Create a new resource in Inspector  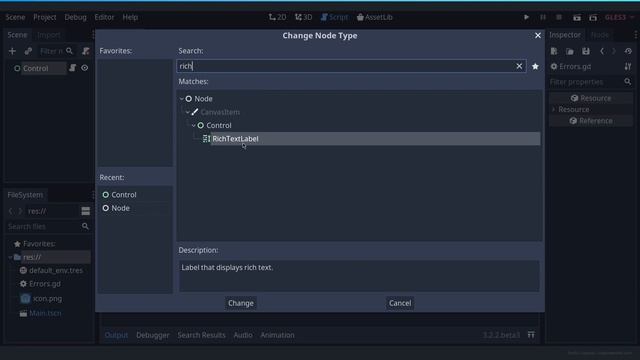pyautogui.click(x=554, y=51)
